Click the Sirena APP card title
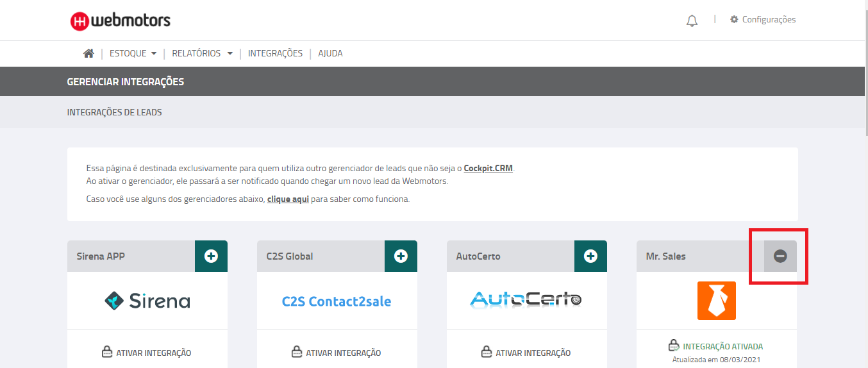 (101, 256)
